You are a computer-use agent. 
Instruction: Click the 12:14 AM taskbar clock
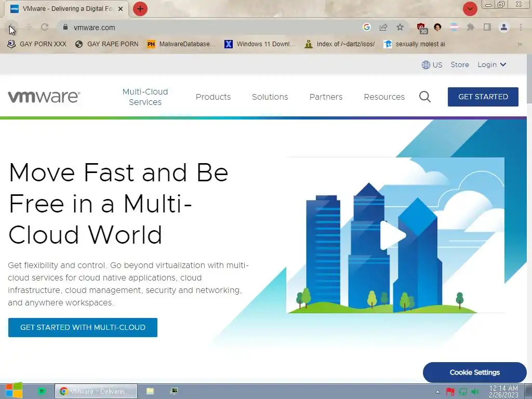503,391
